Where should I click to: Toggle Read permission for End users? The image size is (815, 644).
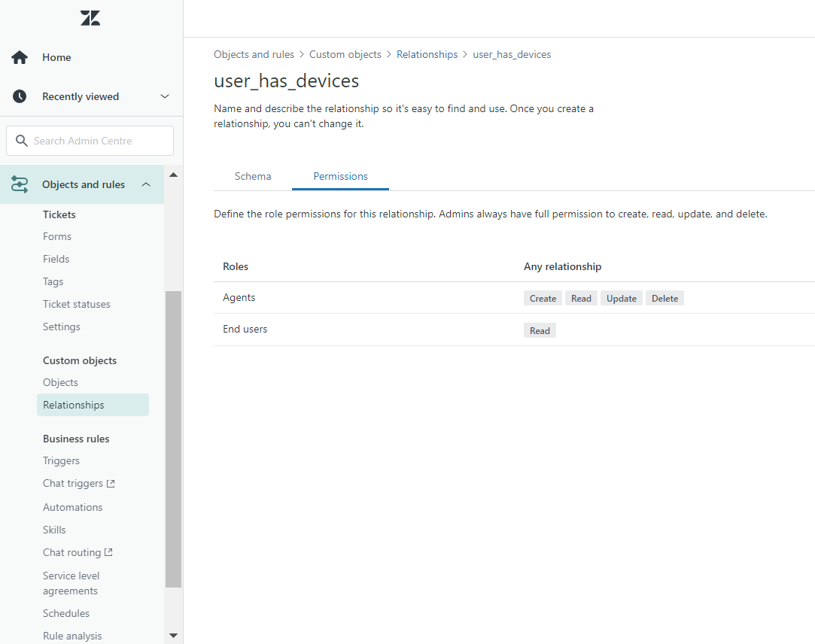tap(540, 330)
